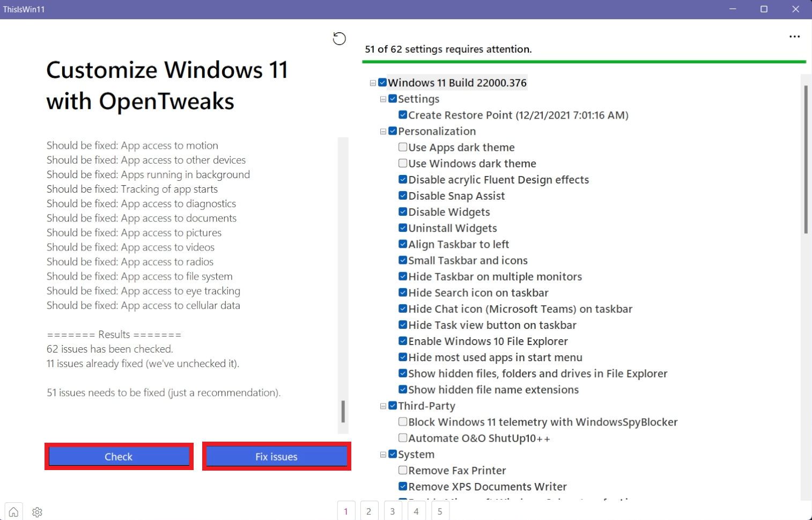Enable the Remove Fax Printer option

[402, 470]
